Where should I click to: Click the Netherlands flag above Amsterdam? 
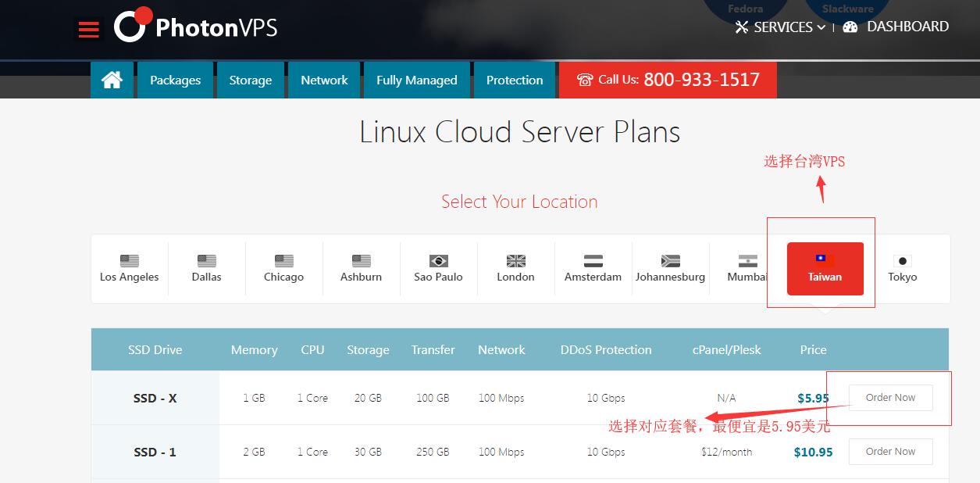pyautogui.click(x=593, y=260)
